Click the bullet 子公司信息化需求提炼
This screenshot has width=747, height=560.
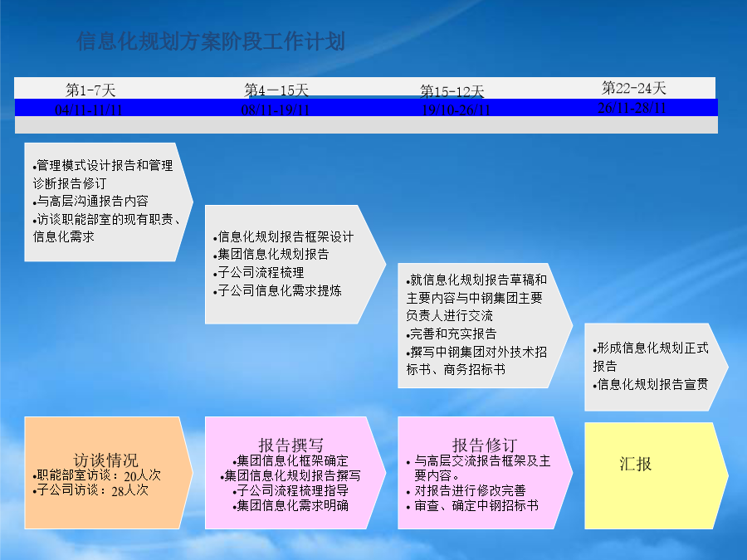tap(277, 290)
